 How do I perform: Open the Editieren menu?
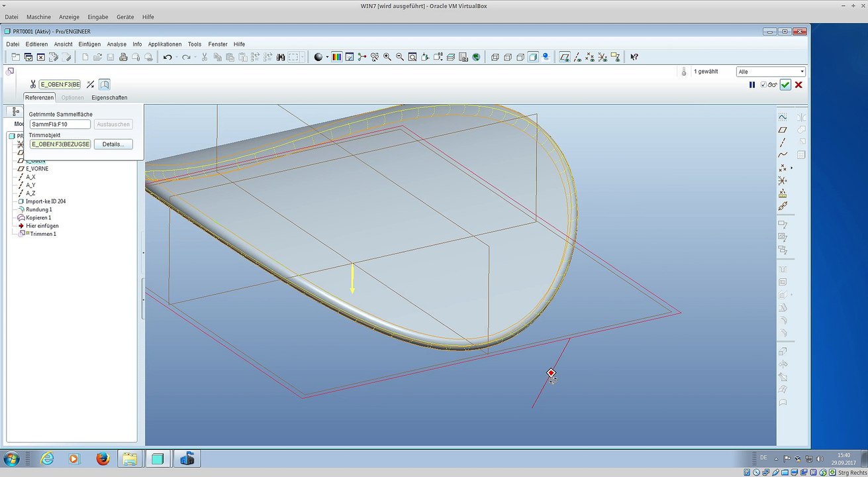(x=37, y=44)
